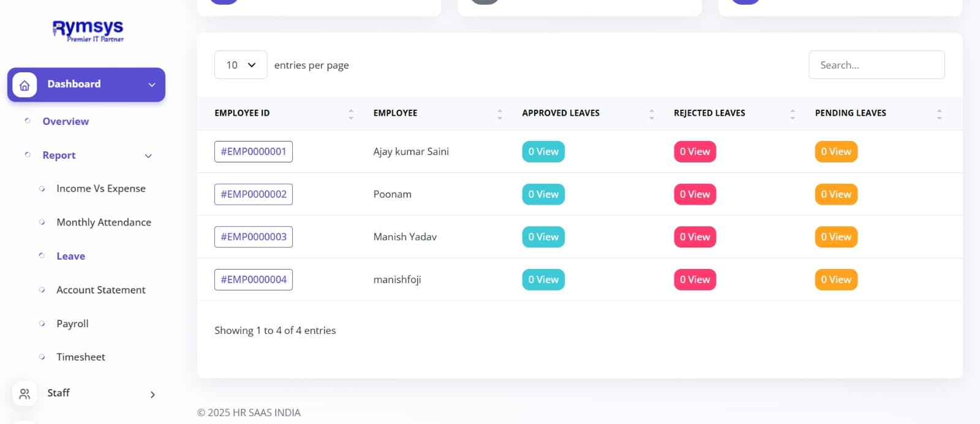Image resolution: width=980 pixels, height=424 pixels.
Task: Click the Dashboard home icon
Action: coord(24,85)
